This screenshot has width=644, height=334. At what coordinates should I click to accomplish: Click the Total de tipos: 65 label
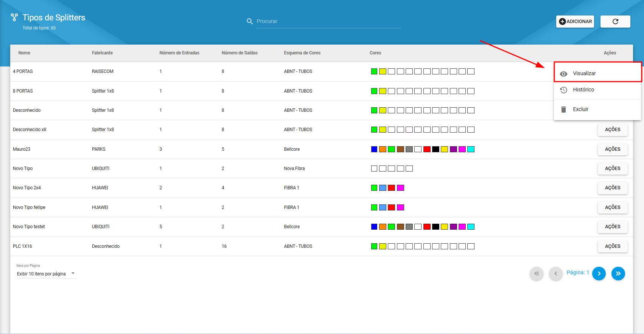coord(39,28)
